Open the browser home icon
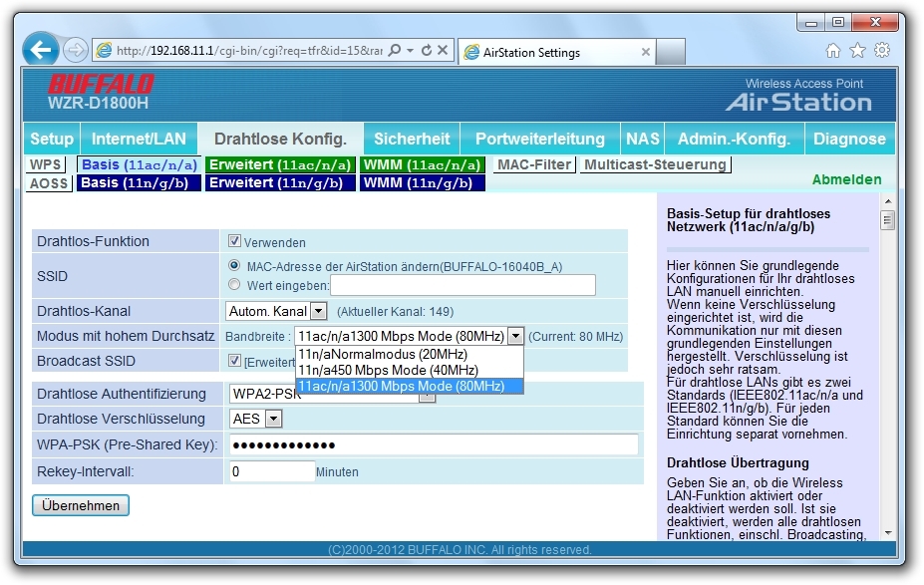The image size is (924, 585). pyautogui.click(x=832, y=51)
